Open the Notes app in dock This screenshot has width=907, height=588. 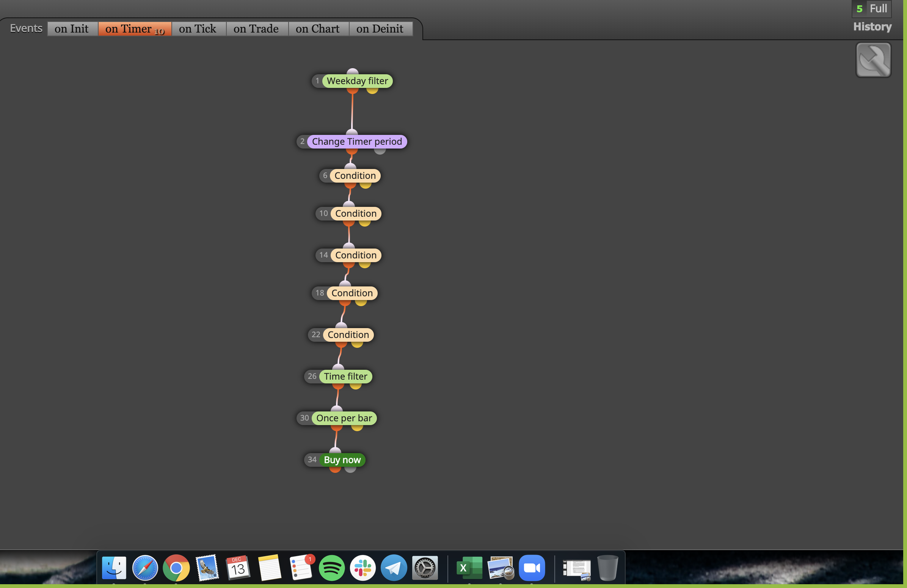point(270,568)
